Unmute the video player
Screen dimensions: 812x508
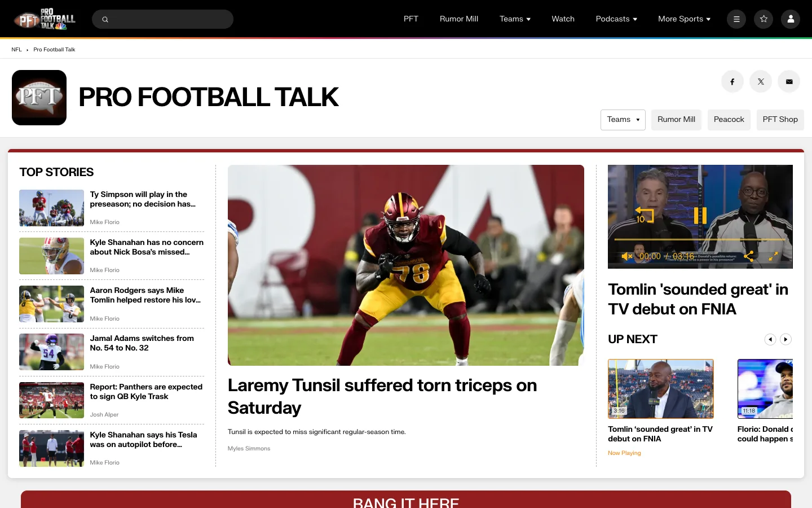[x=626, y=256]
